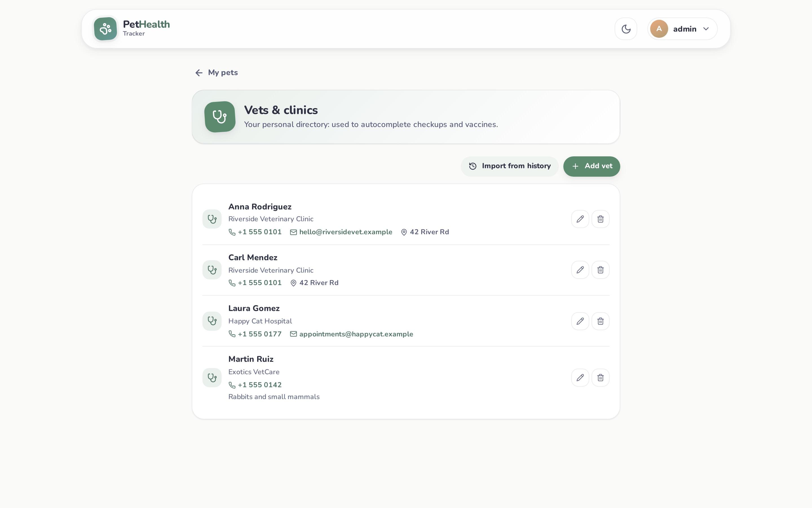The width and height of the screenshot is (812, 508).
Task: Click Riverside Veterinary Clinic under Anna Rodriguez
Action: tap(271, 219)
